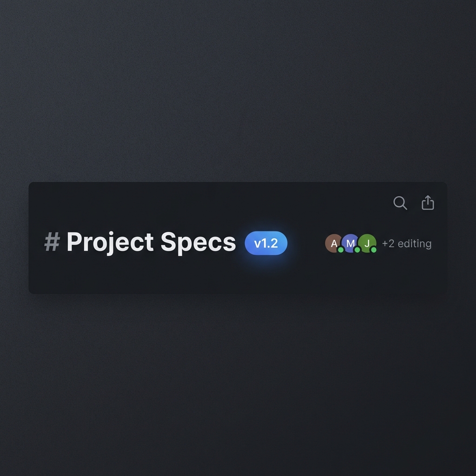The height and width of the screenshot is (476, 476).
Task: Click the word editing after +2
Action: pyautogui.click(x=415, y=244)
